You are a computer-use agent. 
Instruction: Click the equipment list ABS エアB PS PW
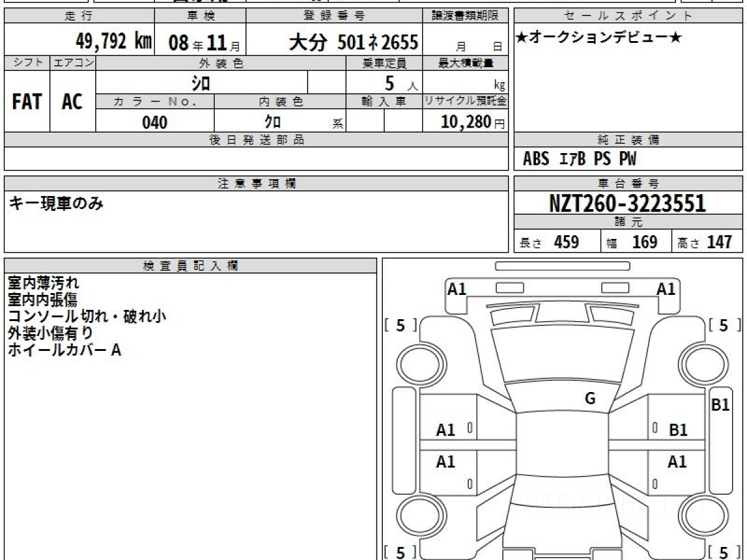580,159
